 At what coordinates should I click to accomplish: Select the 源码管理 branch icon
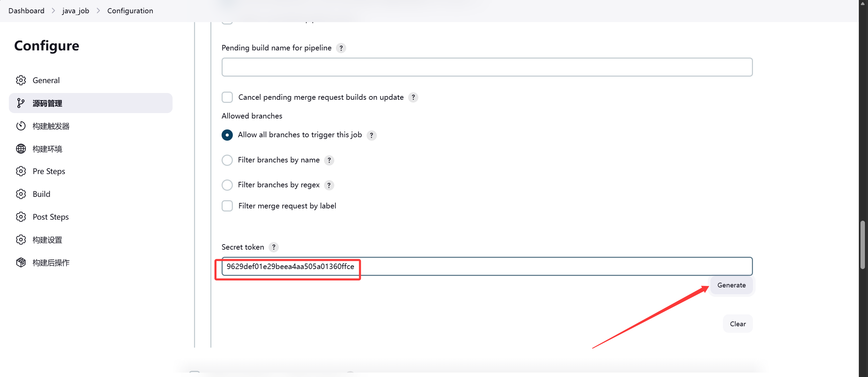[x=21, y=103]
